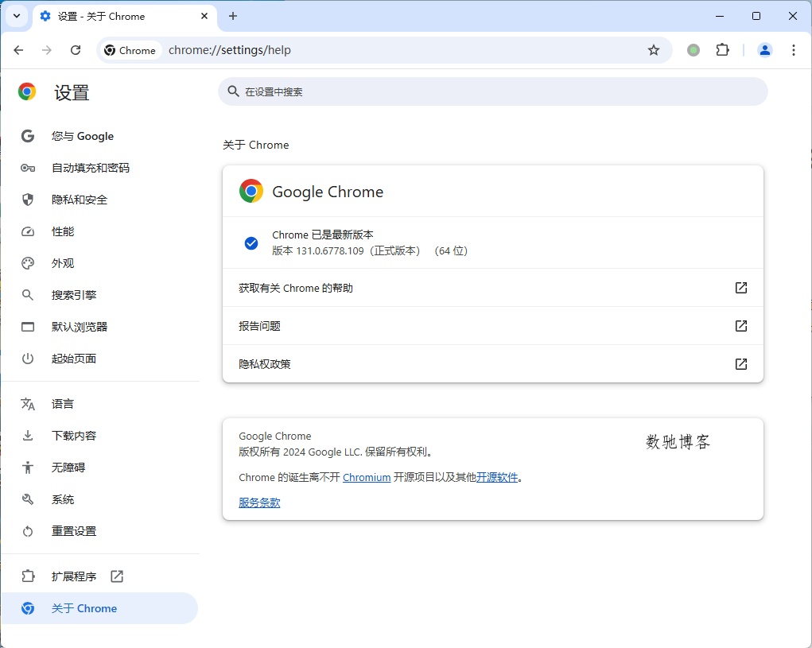Open 无障碍 settings section
This screenshot has height=648, width=812.
[x=99, y=468]
